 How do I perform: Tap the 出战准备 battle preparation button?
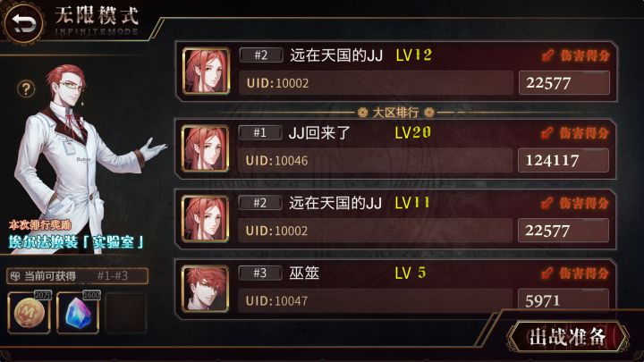click(568, 337)
